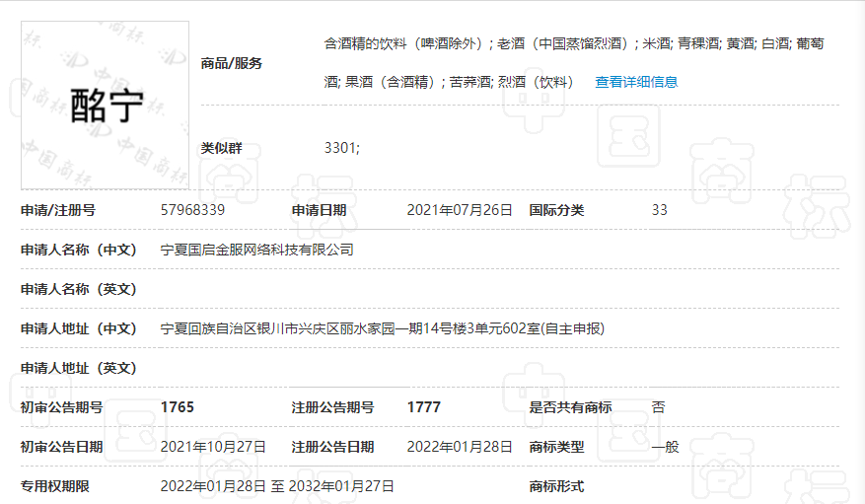Click the 商品/服务 label
865x504 pixels.
click(232, 63)
